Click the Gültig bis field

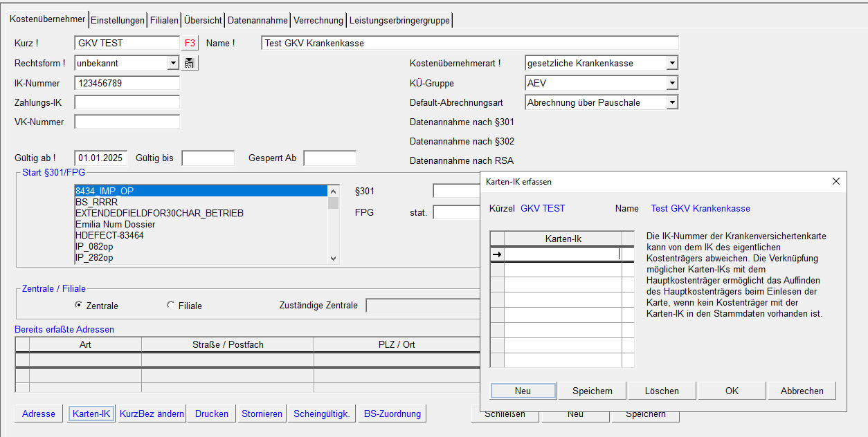point(208,158)
